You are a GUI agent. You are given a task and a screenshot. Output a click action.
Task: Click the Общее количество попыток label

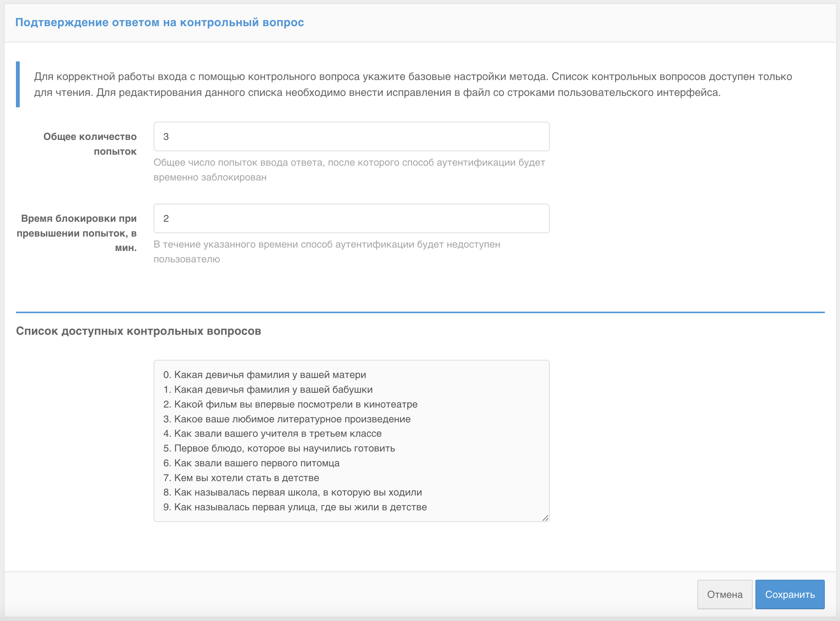pos(90,144)
